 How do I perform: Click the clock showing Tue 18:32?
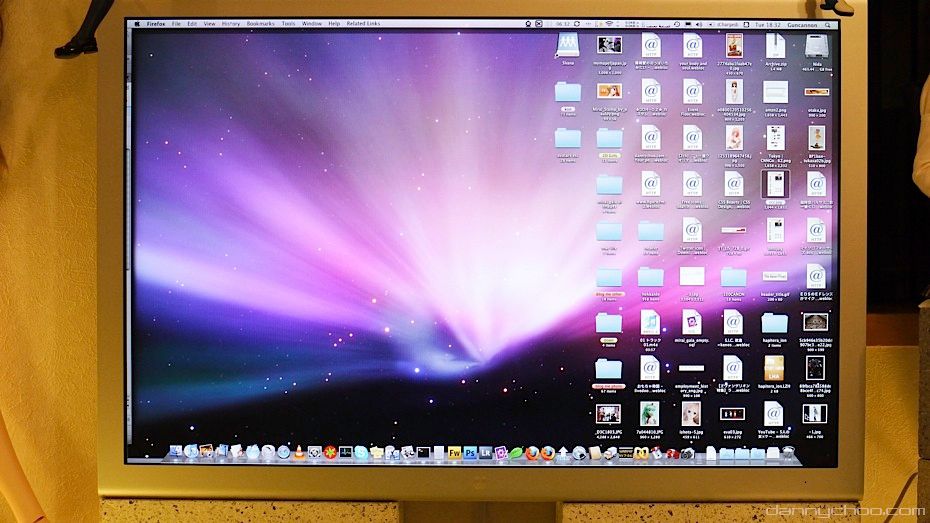tap(769, 23)
